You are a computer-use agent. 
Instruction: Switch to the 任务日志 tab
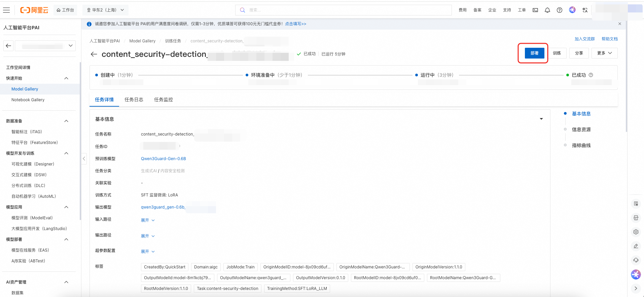coord(134,100)
